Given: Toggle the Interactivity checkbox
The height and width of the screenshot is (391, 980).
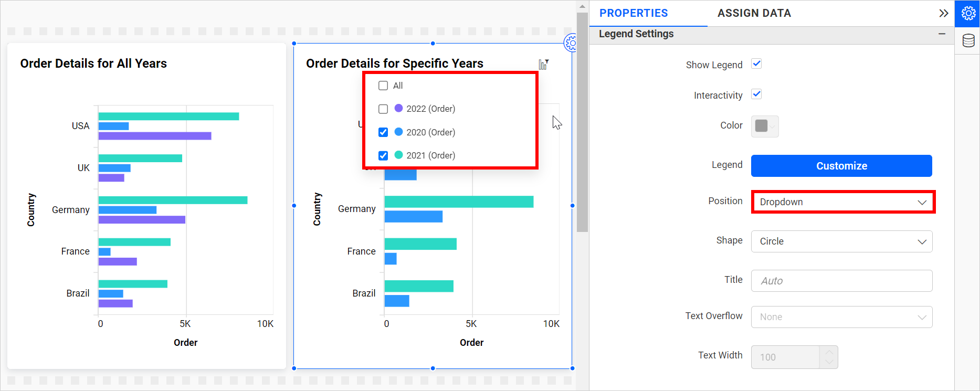Looking at the screenshot, I should tap(756, 94).
